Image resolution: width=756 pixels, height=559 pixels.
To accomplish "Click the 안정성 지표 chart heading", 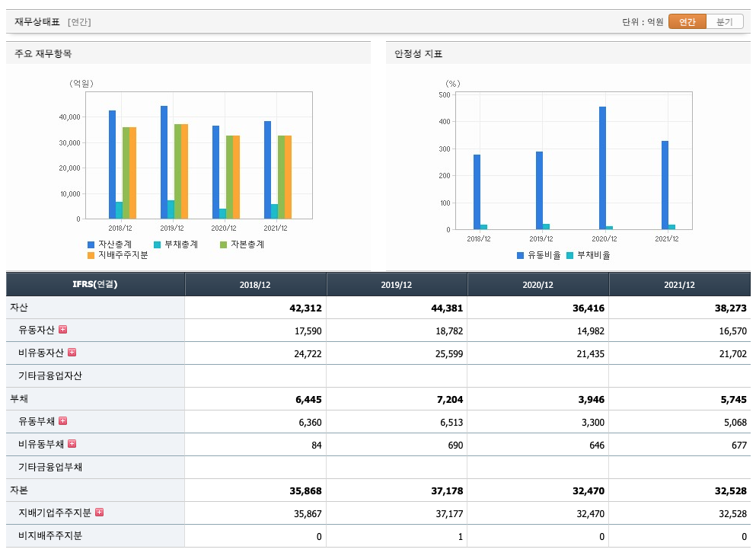I will click(x=418, y=53).
